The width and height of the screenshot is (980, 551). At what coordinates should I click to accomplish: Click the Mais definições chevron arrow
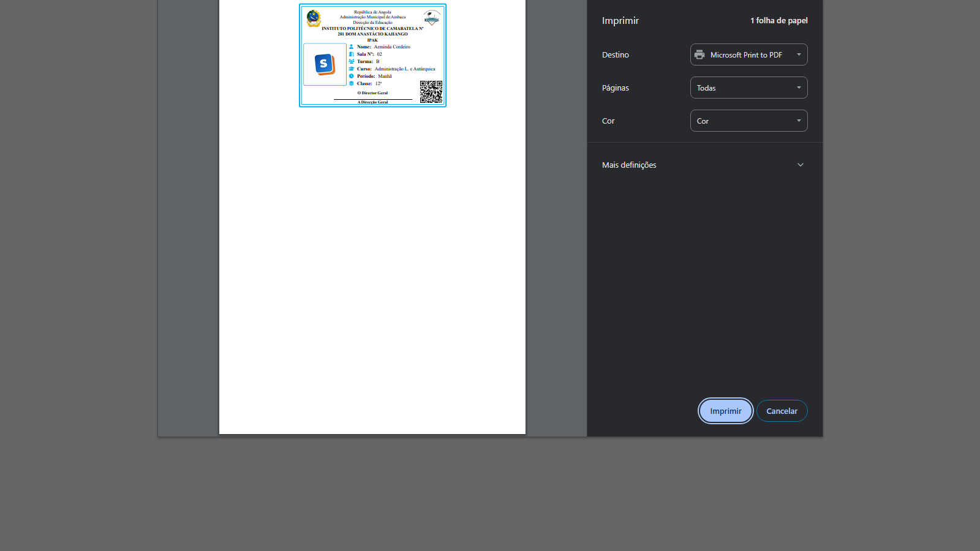tap(800, 165)
